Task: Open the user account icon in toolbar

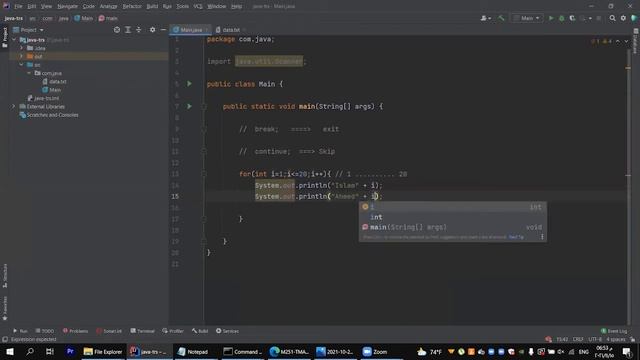Action: [x=485, y=18]
